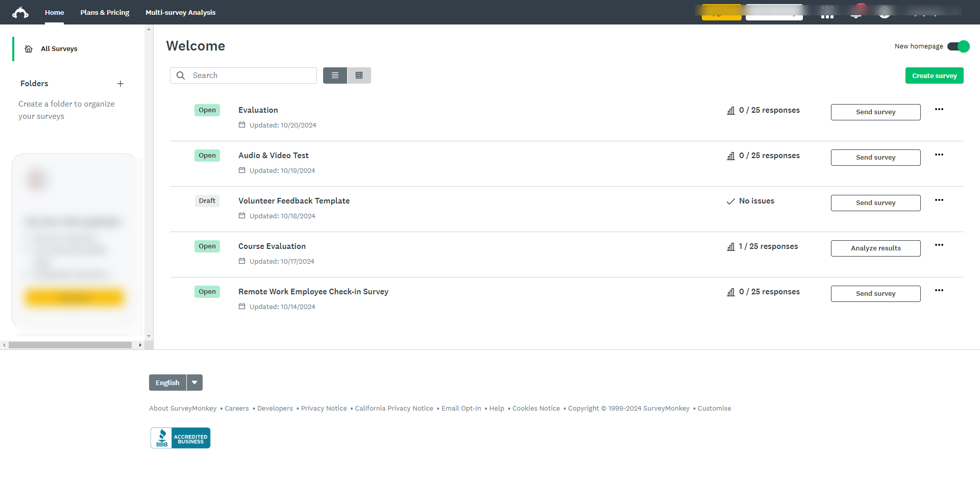Image resolution: width=980 pixels, height=482 pixels.
Task: Click bar chart icon for Remote Work survey
Action: coord(731,292)
